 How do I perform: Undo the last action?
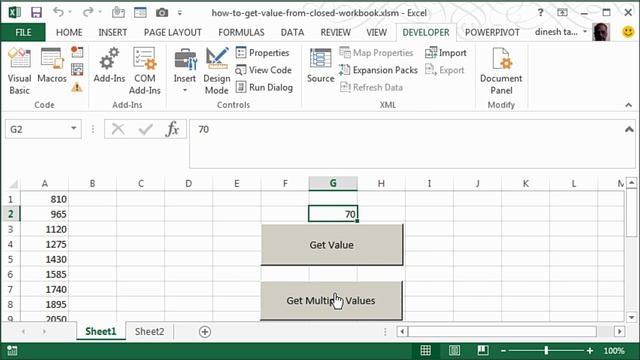point(58,13)
